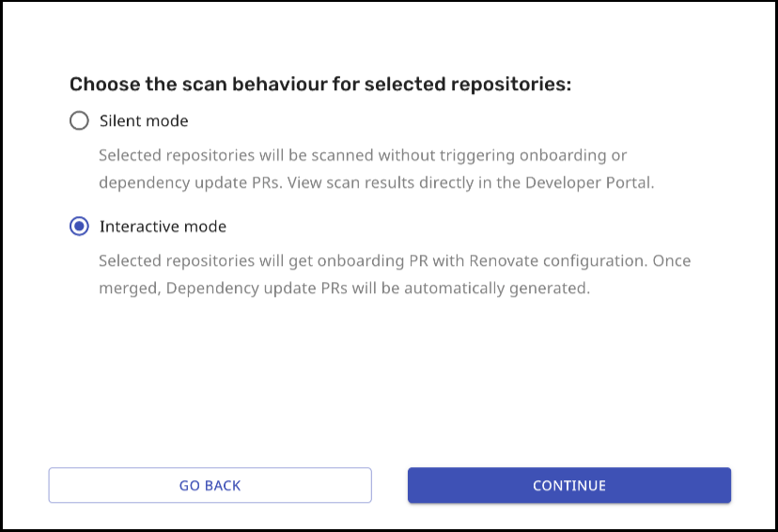Click the 'Interactive mode' label text
This screenshot has width=778, height=532.
point(163,227)
